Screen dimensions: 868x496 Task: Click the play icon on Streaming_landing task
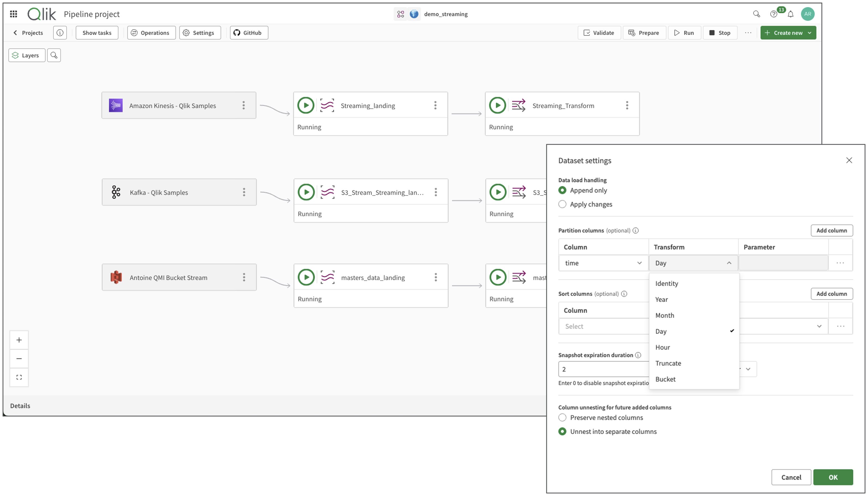point(306,105)
